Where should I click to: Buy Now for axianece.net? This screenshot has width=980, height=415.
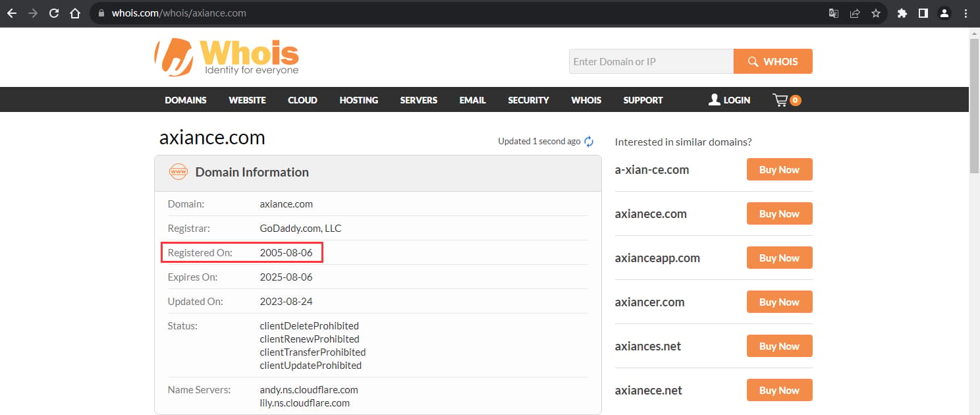(x=780, y=390)
